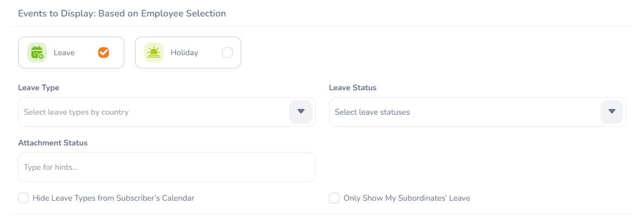The width and height of the screenshot is (644, 224).
Task: Click the 'Attachment Status' field label
Action: tap(53, 143)
